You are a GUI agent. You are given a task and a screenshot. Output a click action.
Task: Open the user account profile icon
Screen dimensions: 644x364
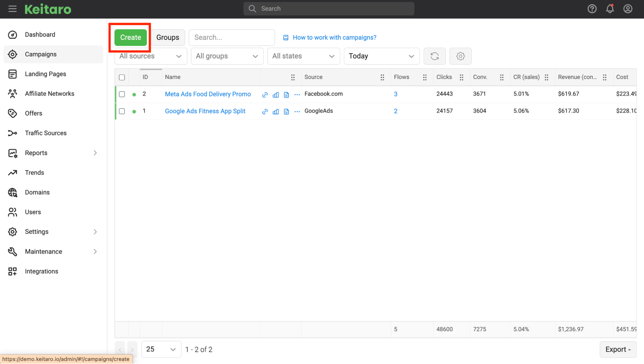click(x=628, y=9)
